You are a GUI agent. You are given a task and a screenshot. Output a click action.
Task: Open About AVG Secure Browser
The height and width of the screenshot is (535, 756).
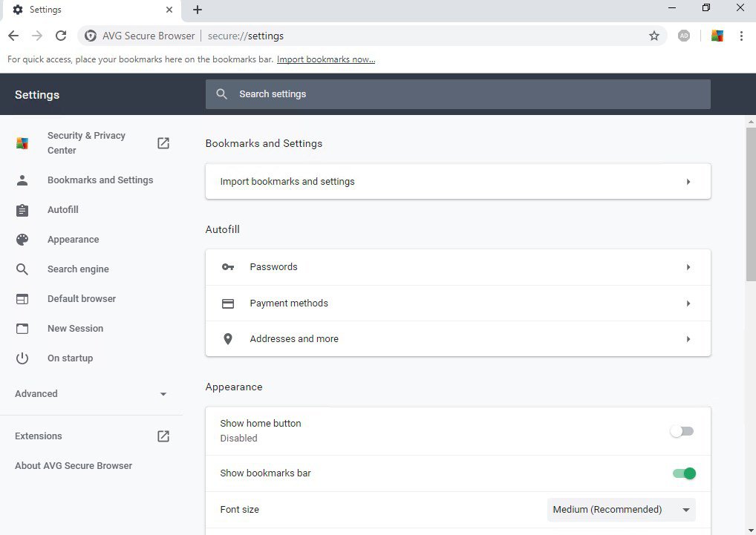click(x=74, y=466)
